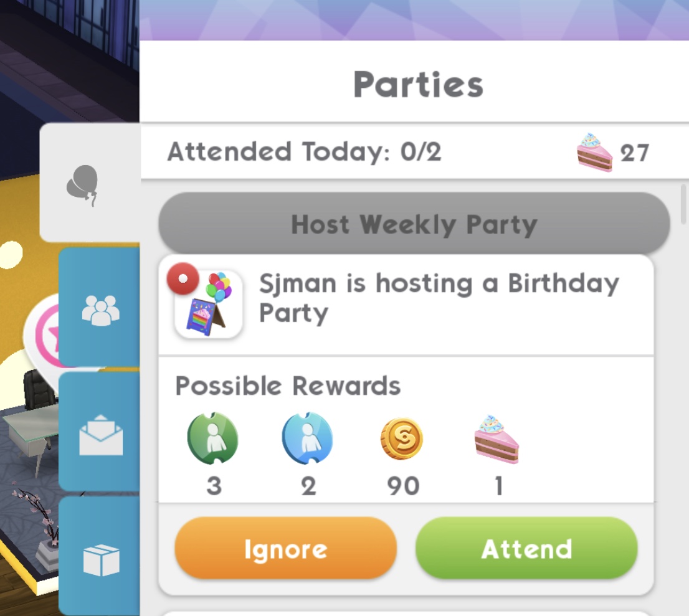Open the Parties balloon tab
This screenshot has width=689, height=616.
tap(83, 185)
